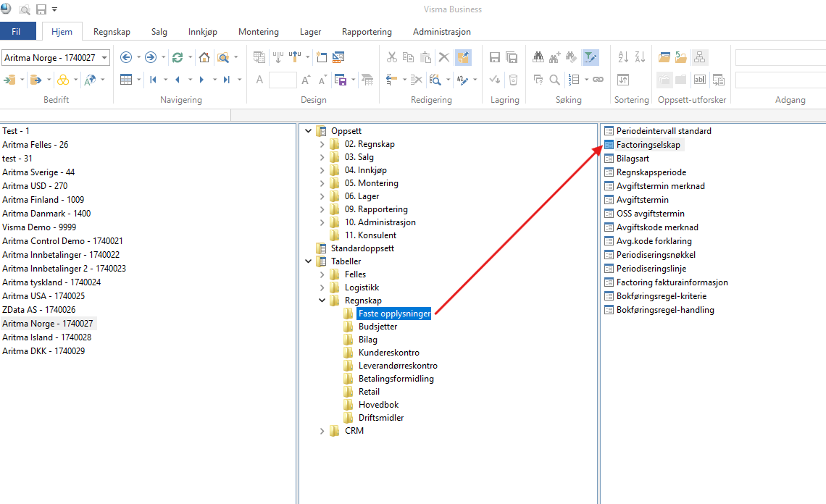Viewport: 826px width, 504px height.
Task: Switch to the Rapportering ribbon tab
Action: tap(367, 32)
